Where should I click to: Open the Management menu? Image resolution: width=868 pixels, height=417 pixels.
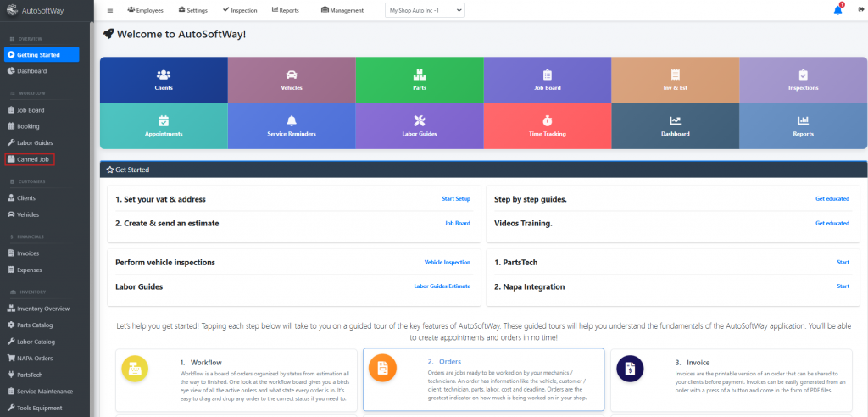tap(342, 10)
